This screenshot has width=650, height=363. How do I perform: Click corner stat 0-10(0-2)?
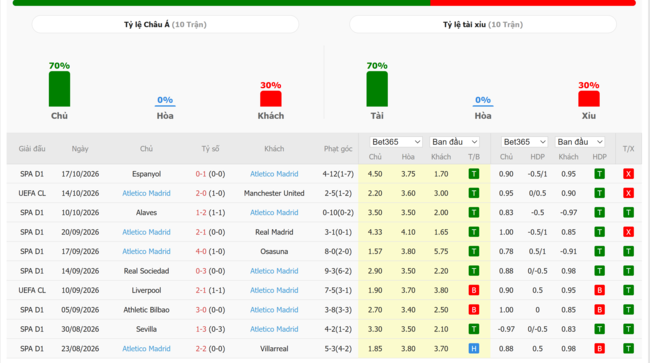[338, 213]
